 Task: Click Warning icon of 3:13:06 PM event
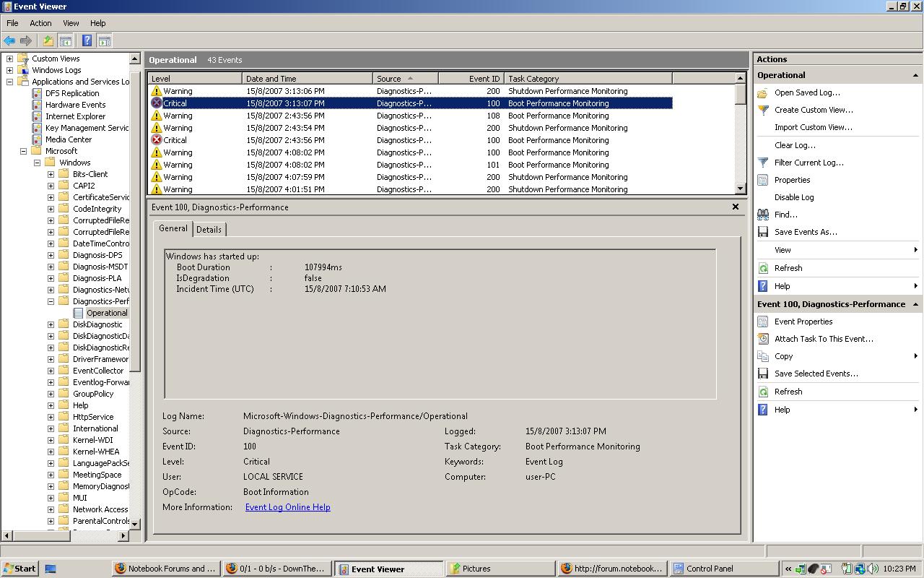157,91
